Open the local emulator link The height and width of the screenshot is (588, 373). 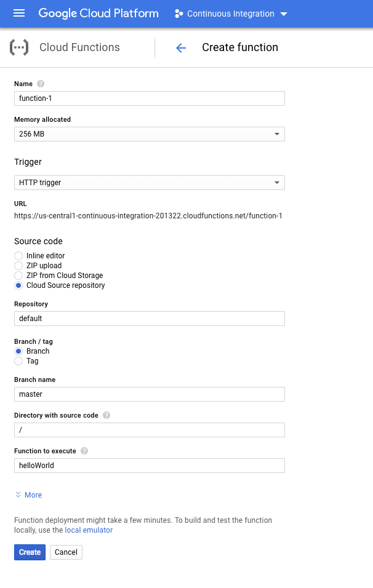click(x=89, y=530)
